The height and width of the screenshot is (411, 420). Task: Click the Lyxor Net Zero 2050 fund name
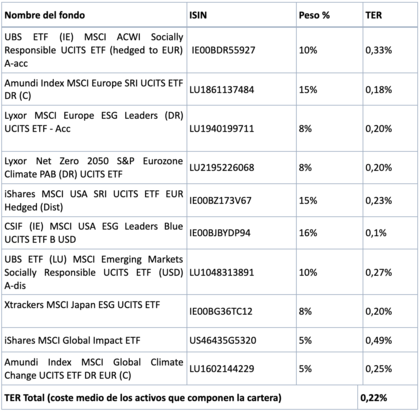(94, 167)
